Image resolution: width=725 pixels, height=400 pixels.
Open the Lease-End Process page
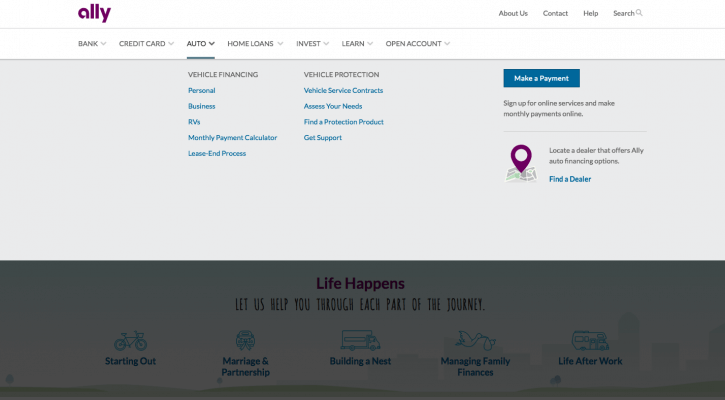tap(217, 154)
